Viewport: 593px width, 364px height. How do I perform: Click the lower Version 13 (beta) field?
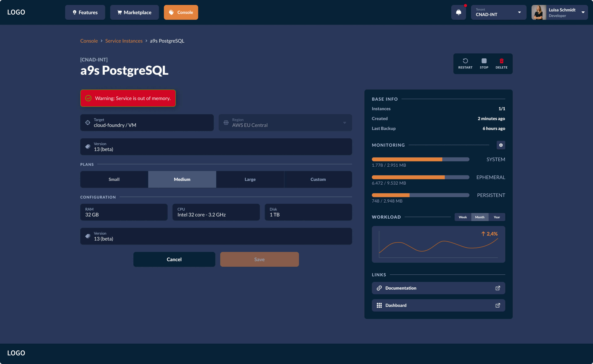coord(216,236)
